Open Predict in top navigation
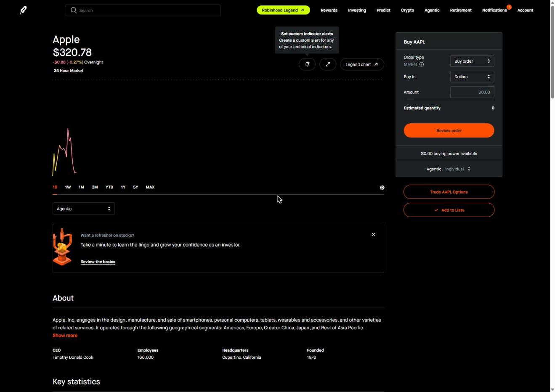Viewport: 555px width, 392px height. click(x=383, y=10)
